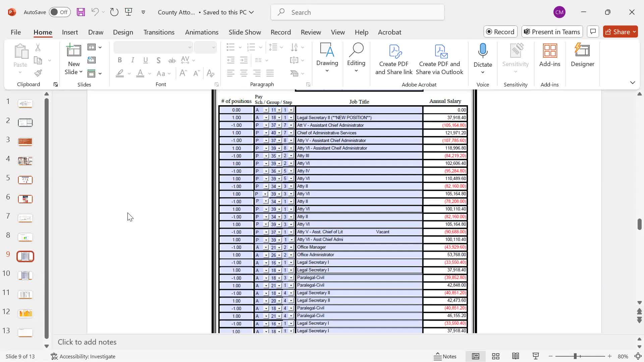This screenshot has width=644, height=362.
Task: Customize Quick Access Toolbar dropdown
Action: pyautogui.click(x=143, y=12)
